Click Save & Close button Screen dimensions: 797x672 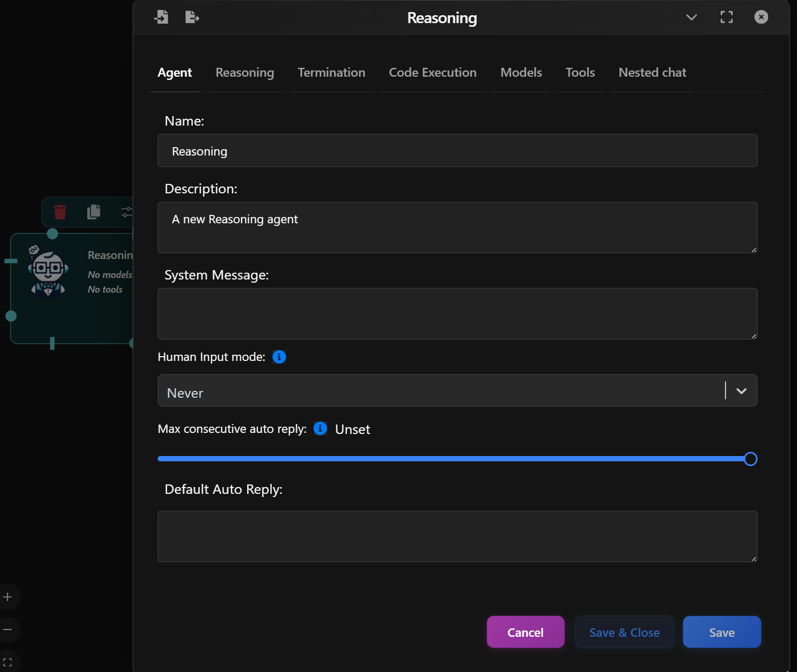pyautogui.click(x=625, y=632)
